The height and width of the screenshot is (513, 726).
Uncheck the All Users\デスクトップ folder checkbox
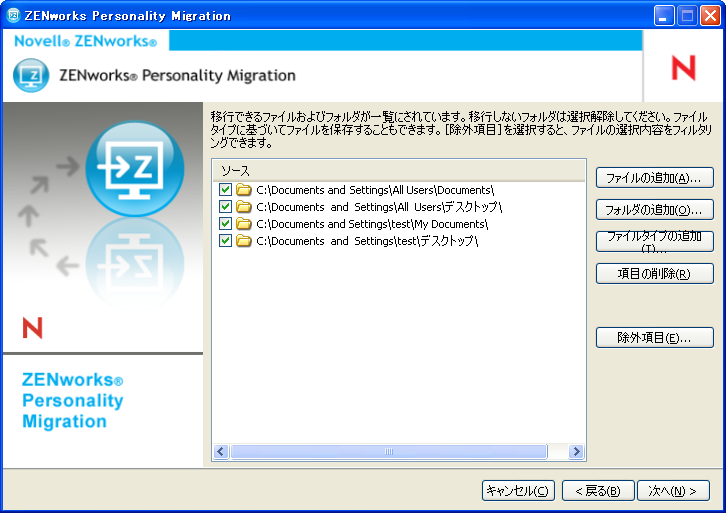(225, 207)
